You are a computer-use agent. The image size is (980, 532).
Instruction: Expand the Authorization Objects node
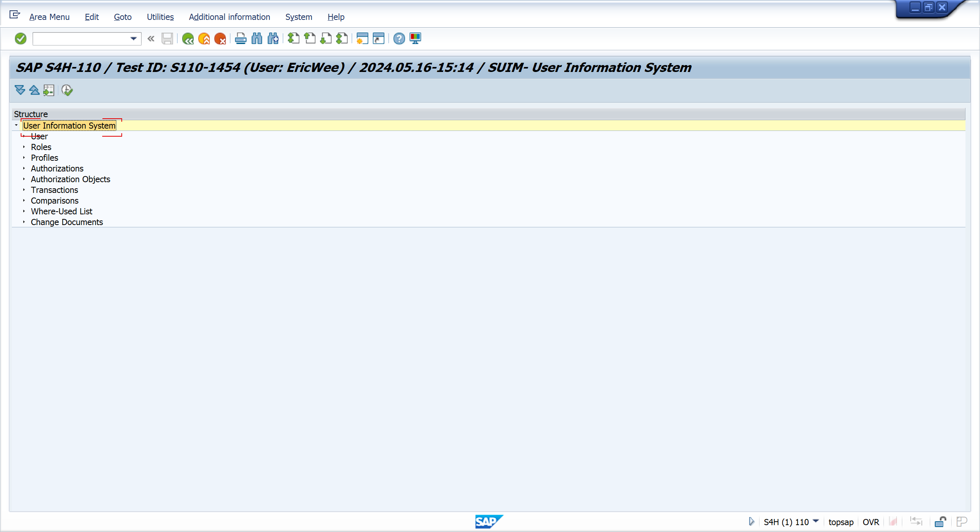pos(24,179)
